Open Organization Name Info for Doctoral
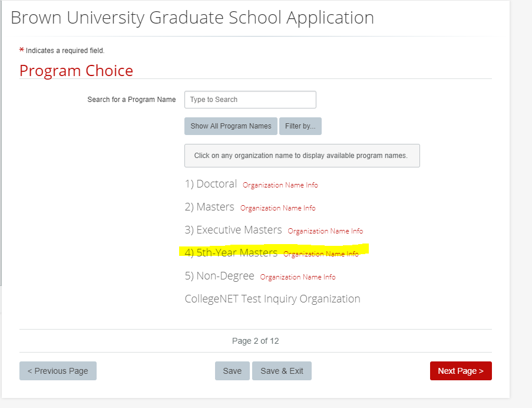 pyautogui.click(x=280, y=185)
